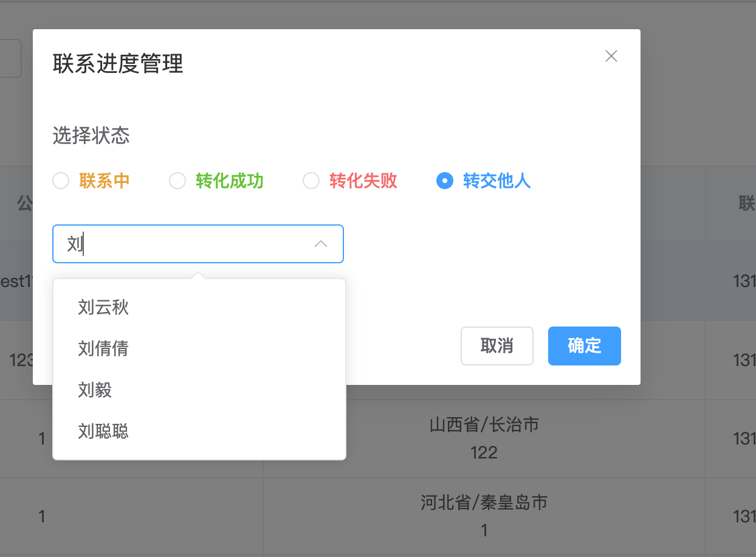Select 刘倩倩 in the suggestion list
Image resolution: width=756 pixels, height=557 pixels.
[103, 349]
